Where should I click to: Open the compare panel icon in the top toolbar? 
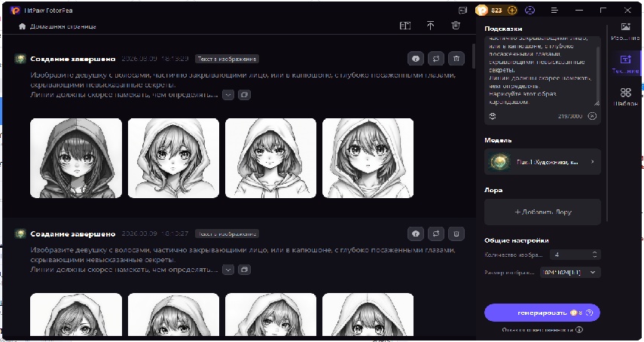pyautogui.click(x=405, y=26)
